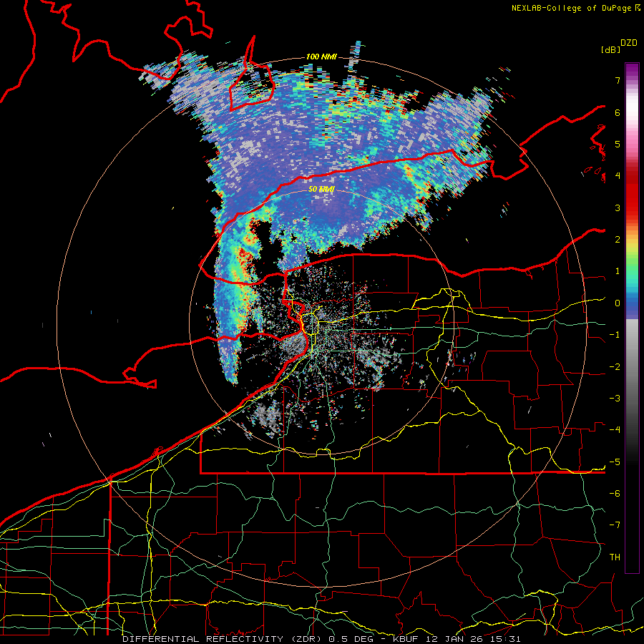
Task: Click the -7 value on the dB scale
Action: [615, 525]
